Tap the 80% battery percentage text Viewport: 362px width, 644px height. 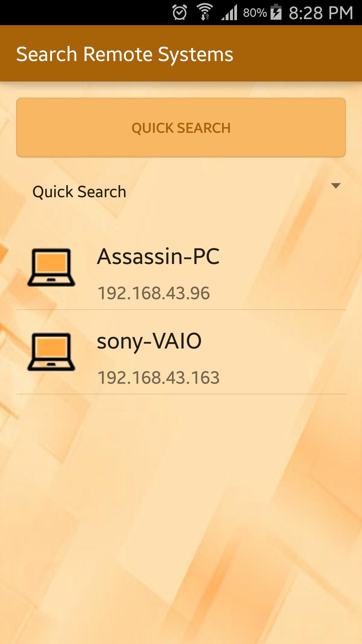click(255, 13)
